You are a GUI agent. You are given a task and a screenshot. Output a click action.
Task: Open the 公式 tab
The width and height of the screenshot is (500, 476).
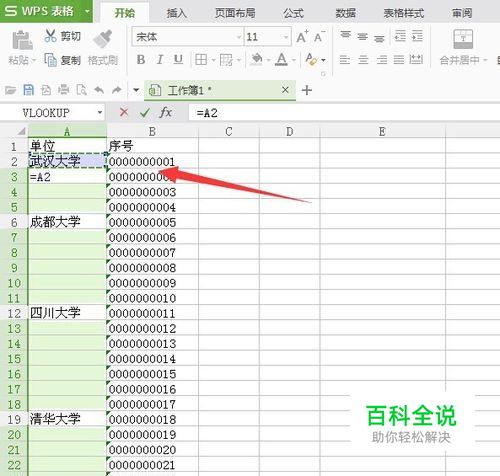[x=293, y=13]
